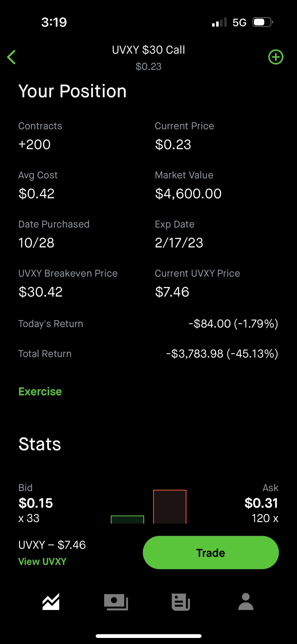Tap the Total Return value
This screenshot has width=297, height=644.
222,353
